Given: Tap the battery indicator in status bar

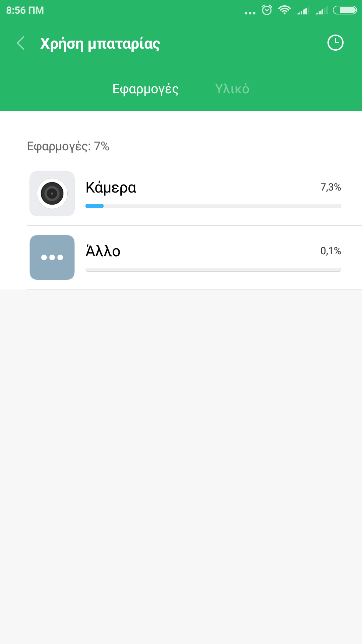Looking at the screenshot, I should pyautogui.click(x=345, y=10).
